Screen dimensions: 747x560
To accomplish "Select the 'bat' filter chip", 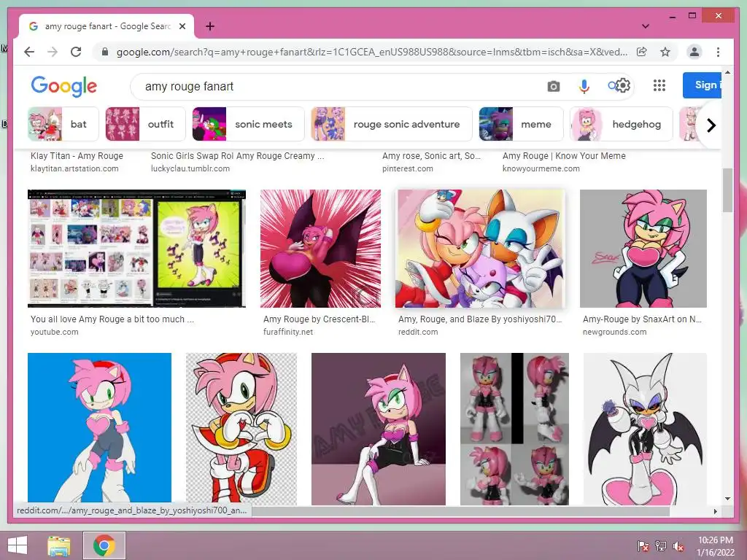I will pos(63,124).
